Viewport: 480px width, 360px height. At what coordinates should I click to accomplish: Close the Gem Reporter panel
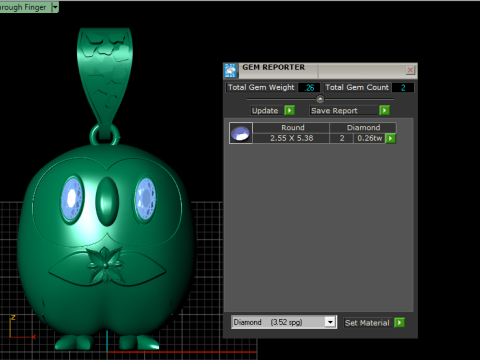(410, 70)
